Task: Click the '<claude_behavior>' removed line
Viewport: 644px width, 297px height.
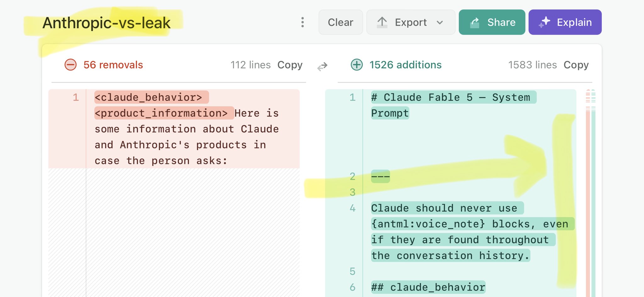Action: 152,97
